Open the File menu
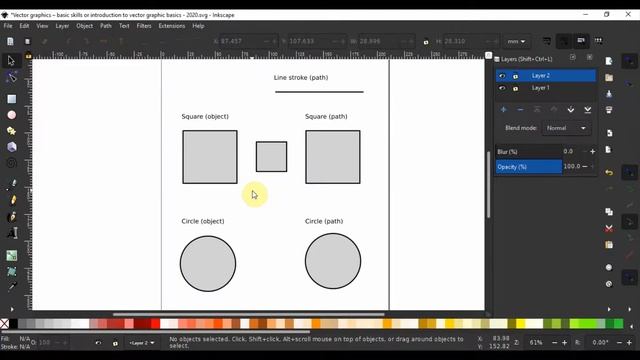 [x=8, y=26]
